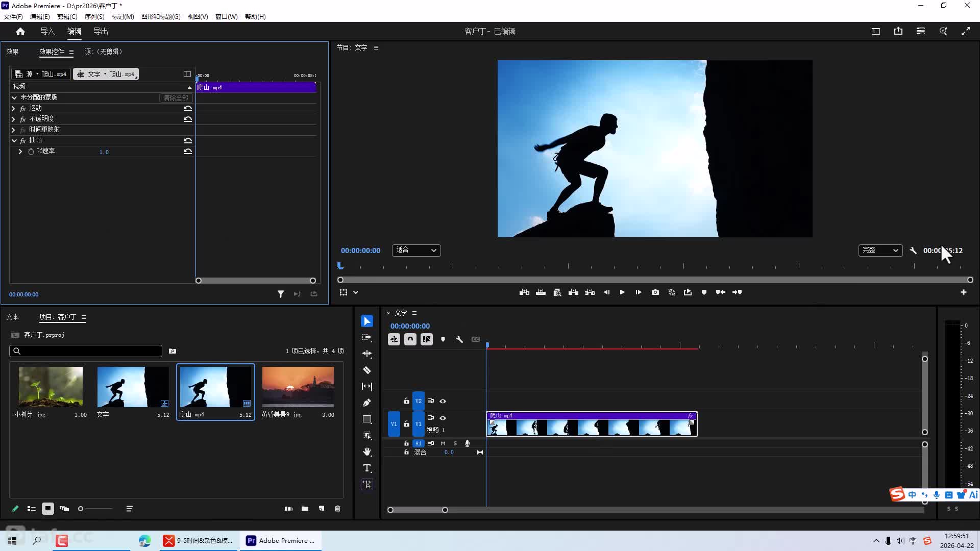980x551 pixels.
Task: Click the Project panel search field
Action: (86, 351)
